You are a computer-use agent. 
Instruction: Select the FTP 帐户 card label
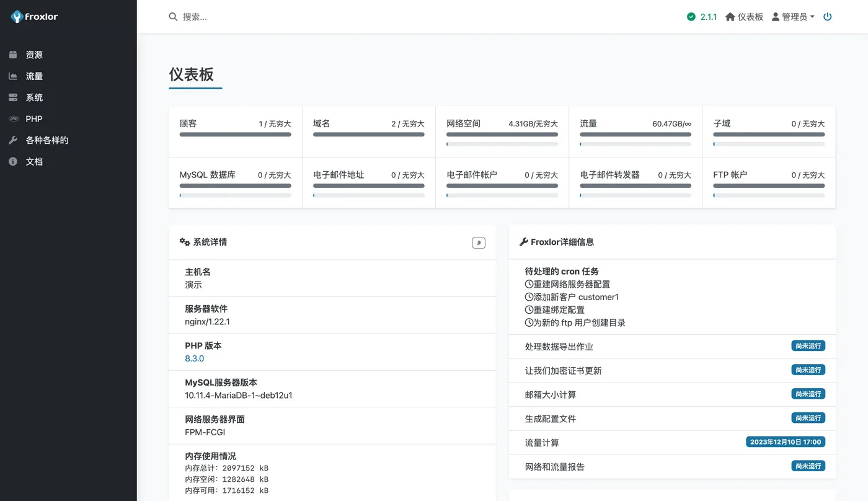coord(730,175)
